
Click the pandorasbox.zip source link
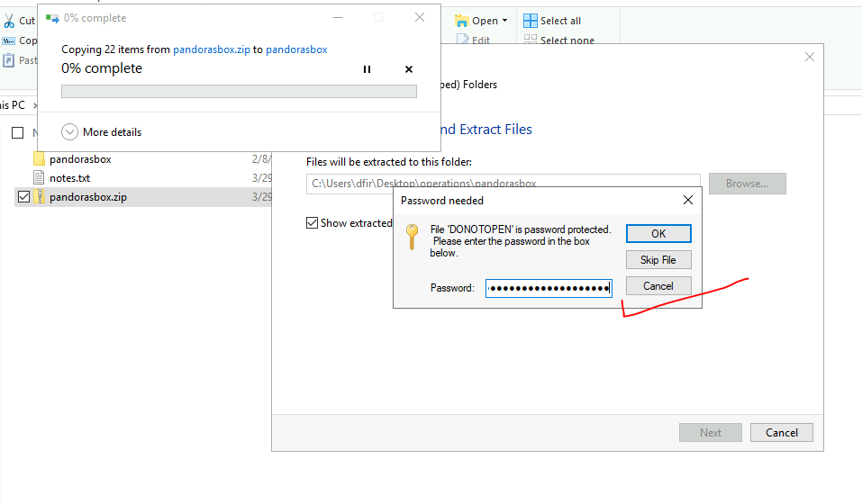(211, 49)
